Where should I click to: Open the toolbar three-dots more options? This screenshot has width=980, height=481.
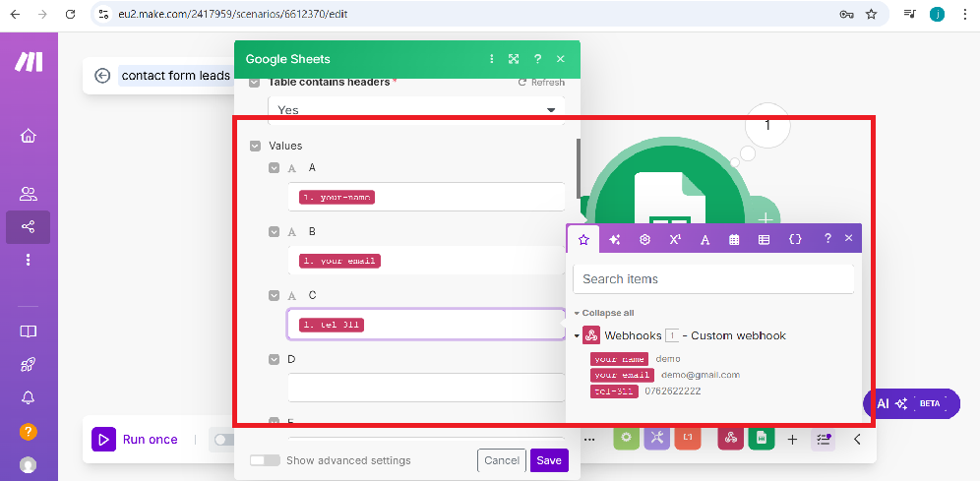point(588,439)
